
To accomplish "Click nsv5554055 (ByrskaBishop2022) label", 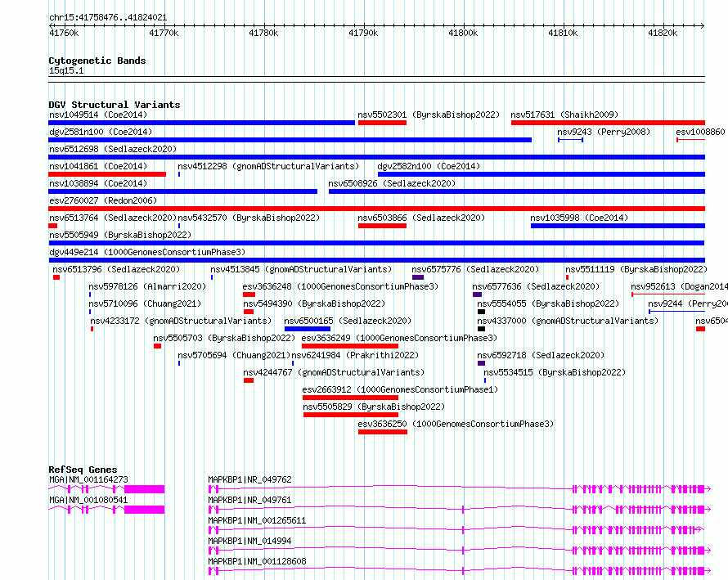I will [x=548, y=303].
